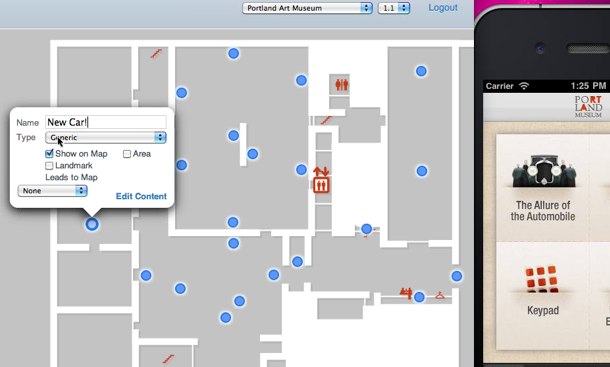Image resolution: width=610 pixels, height=367 pixels.
Task: Enable the Landmark checkbox
Action: click(x=49, y=166)
